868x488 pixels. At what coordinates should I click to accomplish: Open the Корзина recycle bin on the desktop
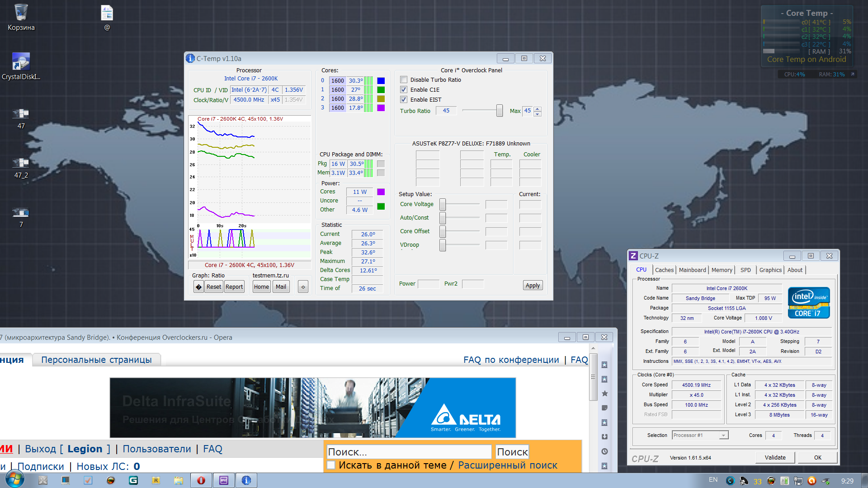[x=21, y=17]
